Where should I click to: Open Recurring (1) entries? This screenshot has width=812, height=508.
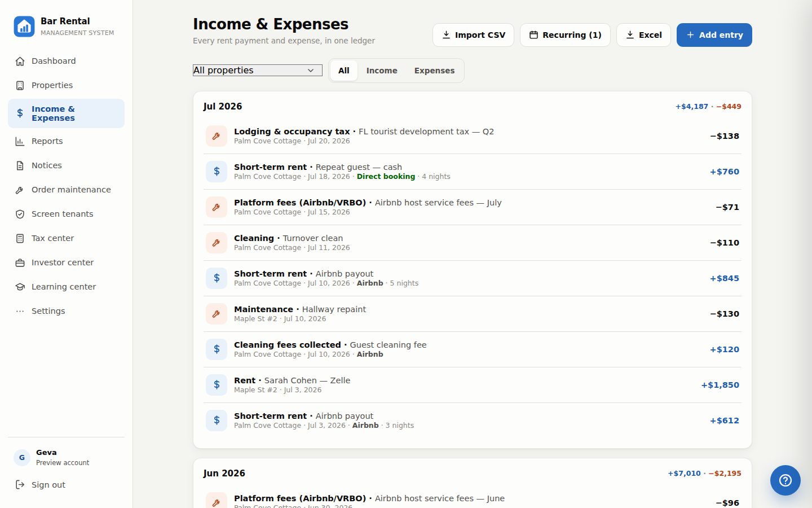click(x=565, y=35)
